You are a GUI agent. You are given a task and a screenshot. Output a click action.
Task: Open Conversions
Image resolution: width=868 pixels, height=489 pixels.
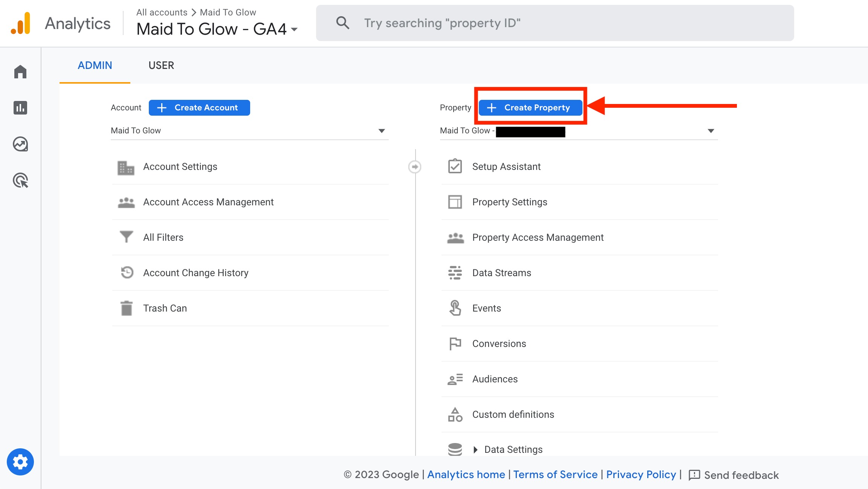[580, 344]
